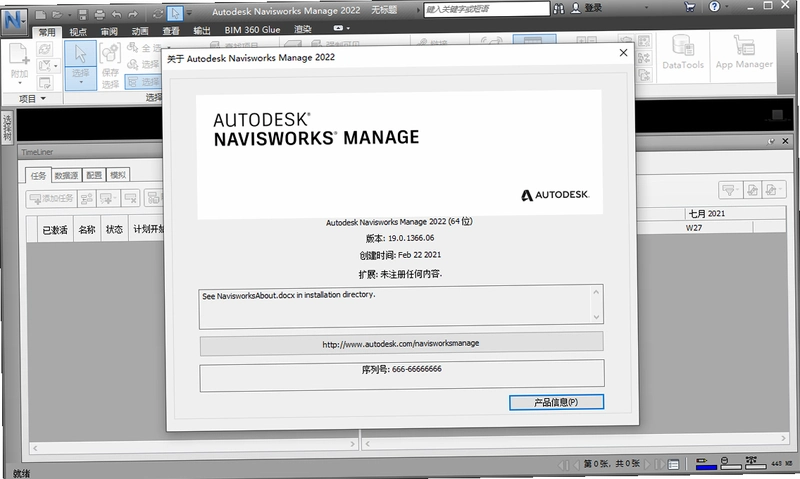Select the 数据源 tab in TimeLiner

[66, 175]
